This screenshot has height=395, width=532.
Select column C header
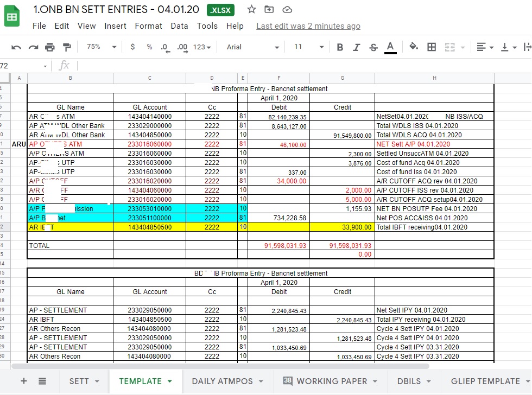pyautogui.click(x=150, y=78)
